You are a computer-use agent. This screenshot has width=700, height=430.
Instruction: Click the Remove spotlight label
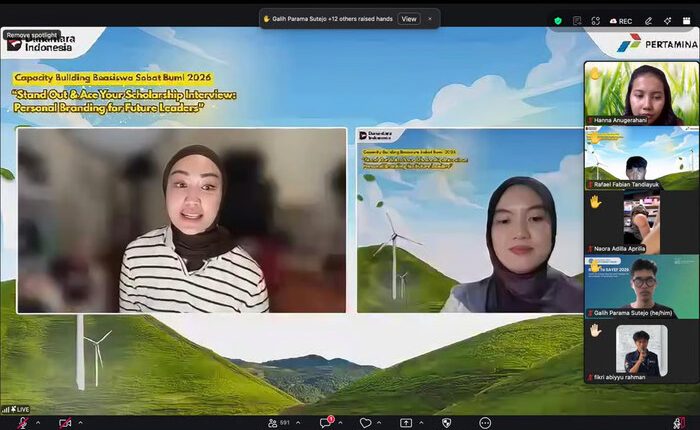32,35
